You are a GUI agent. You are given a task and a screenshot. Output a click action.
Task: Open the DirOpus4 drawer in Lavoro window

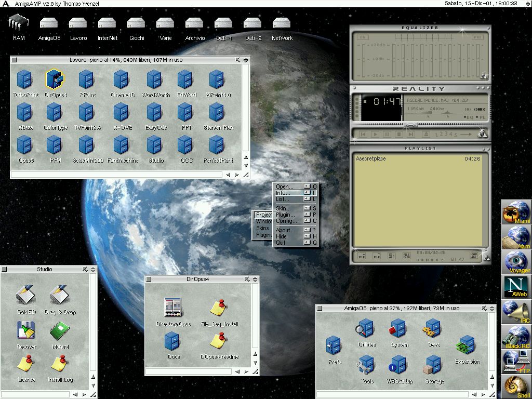[x=55, y=79]
